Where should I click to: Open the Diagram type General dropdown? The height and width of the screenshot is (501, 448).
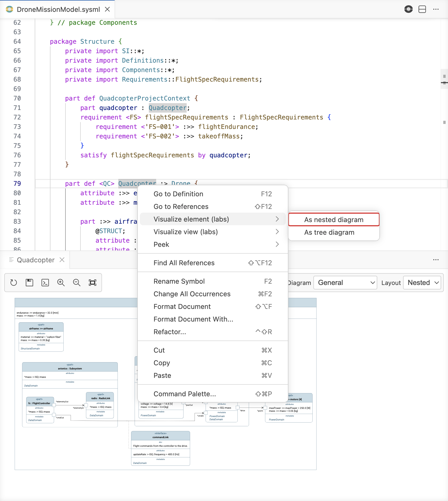click(345, 283)
